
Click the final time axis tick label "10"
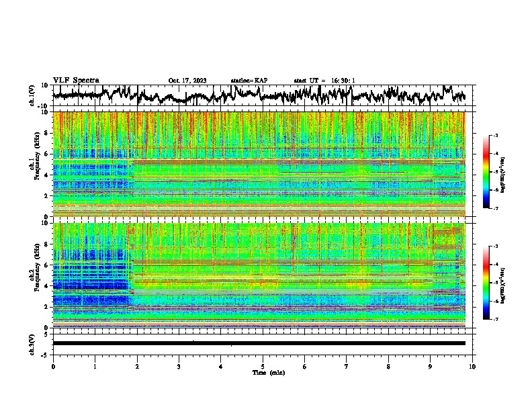click(x=472, y=367)
